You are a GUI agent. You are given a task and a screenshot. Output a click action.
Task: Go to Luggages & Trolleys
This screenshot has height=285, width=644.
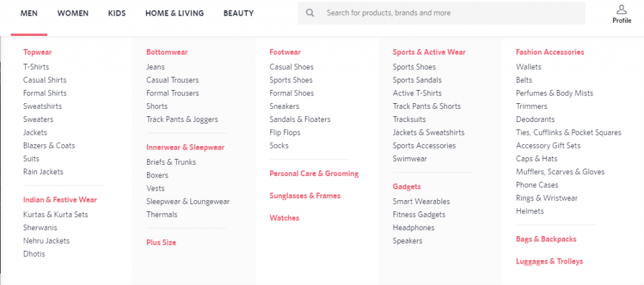[x=549, y=261]
